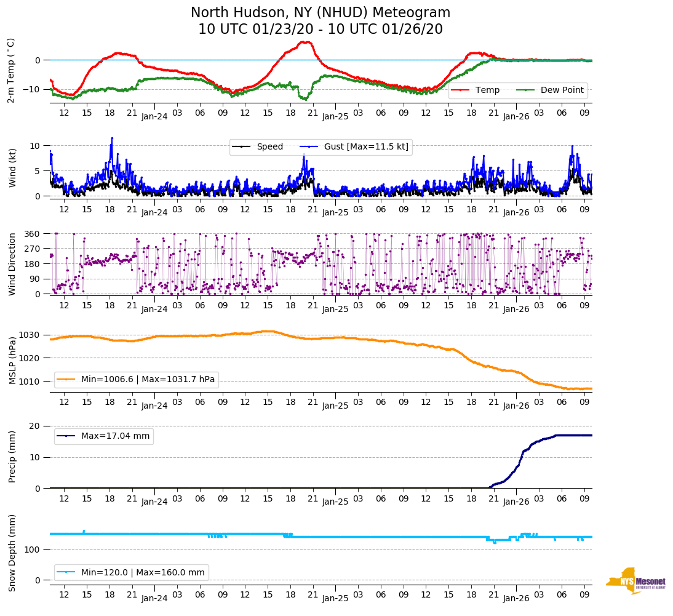This screenshot has height=616, width=673.
Task: Click Jan-26 label under the Snow Depth chart
Action: click(x=516, y=599)
